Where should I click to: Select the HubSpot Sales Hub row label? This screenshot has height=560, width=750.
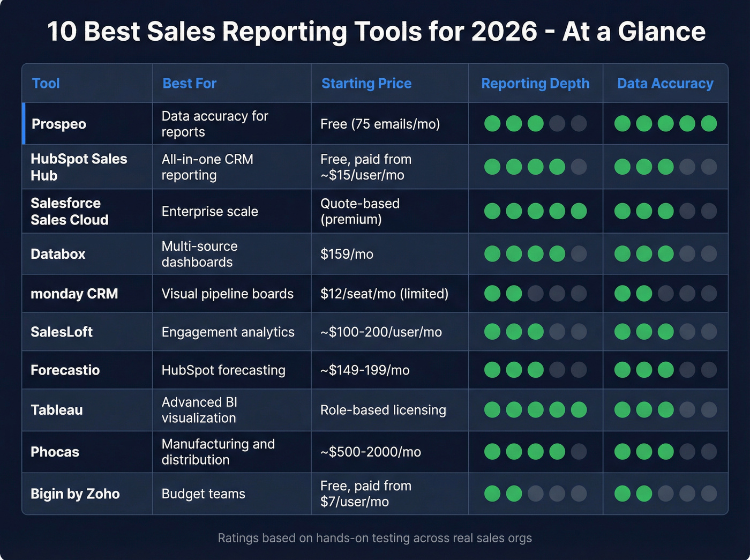(79, 167)
